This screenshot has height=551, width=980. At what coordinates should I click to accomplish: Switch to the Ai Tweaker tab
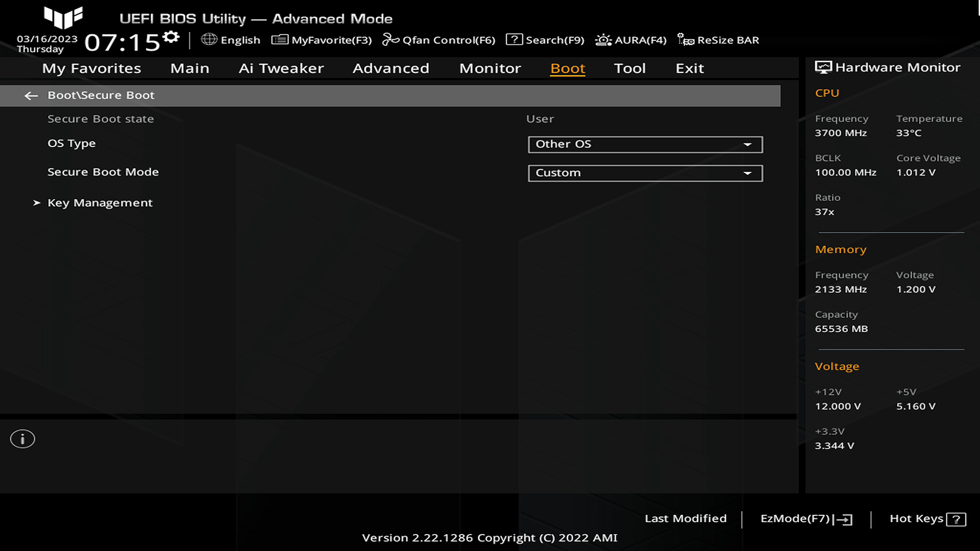pyautogui.click(x=281, y=68)
